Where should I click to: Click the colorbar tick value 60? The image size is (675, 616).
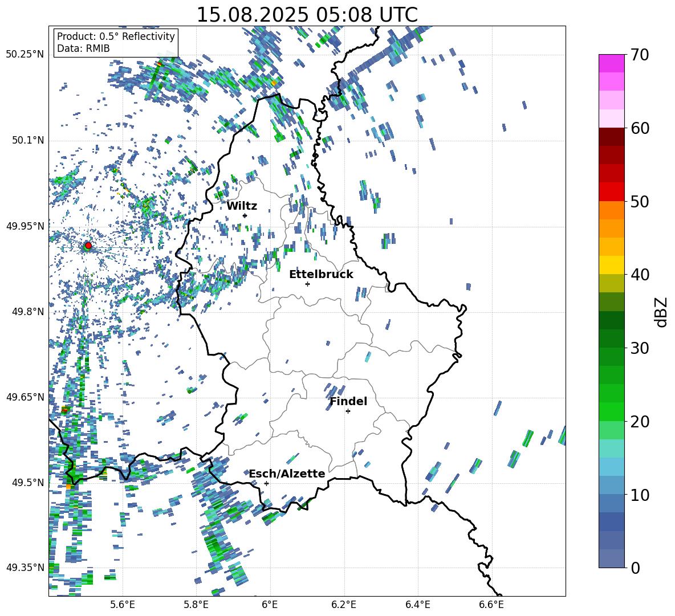tap(639, 128)
